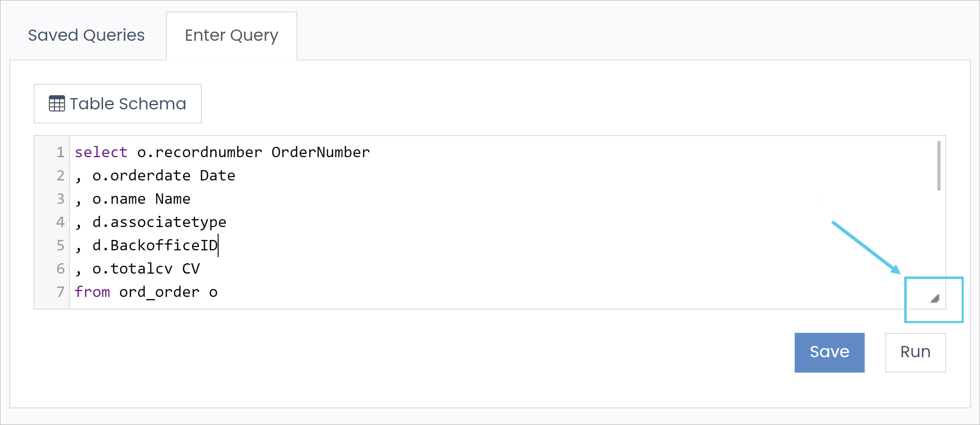The width and height of the screenshot is (980, 425).
Task: Click the from keyword on line 7
Action: point(92,292)
